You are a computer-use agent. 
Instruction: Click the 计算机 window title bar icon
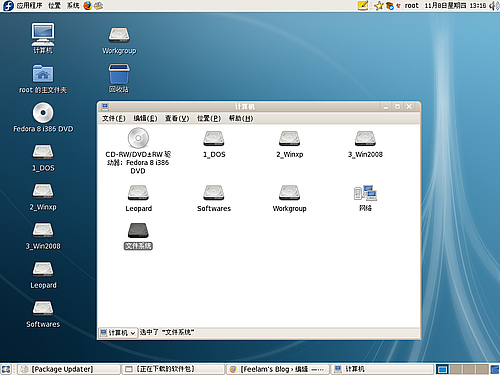tap(105, 107)
